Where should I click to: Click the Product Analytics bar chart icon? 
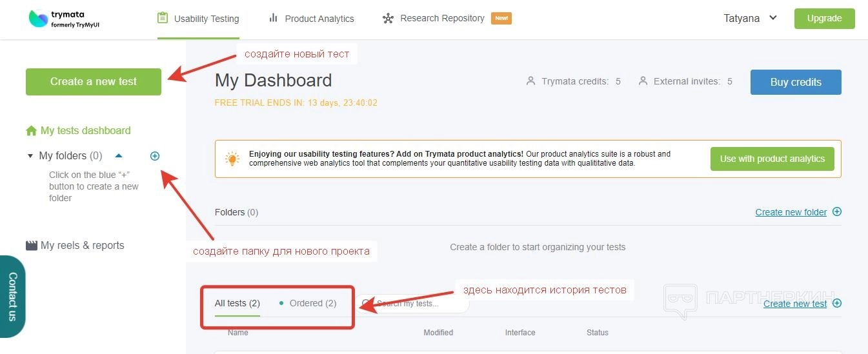click(x=274, y=18)
